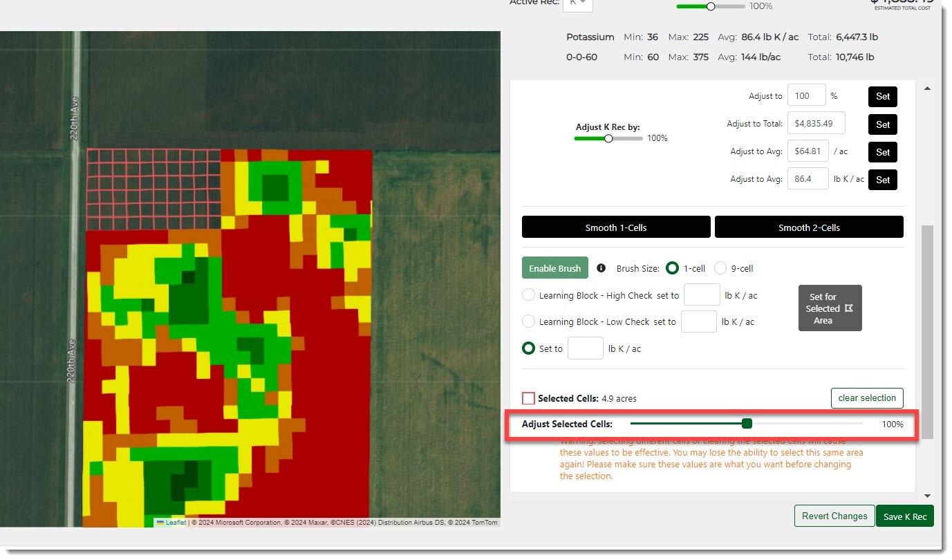This screenshot has height=560, width=952.
Task: Click the scroll-up arrow in the panel
Action: click(x=927, y=88)
